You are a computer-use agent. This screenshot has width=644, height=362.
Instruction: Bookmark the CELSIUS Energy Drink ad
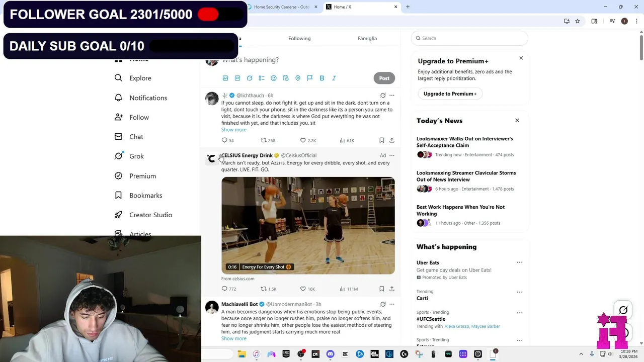coord(382,289)
